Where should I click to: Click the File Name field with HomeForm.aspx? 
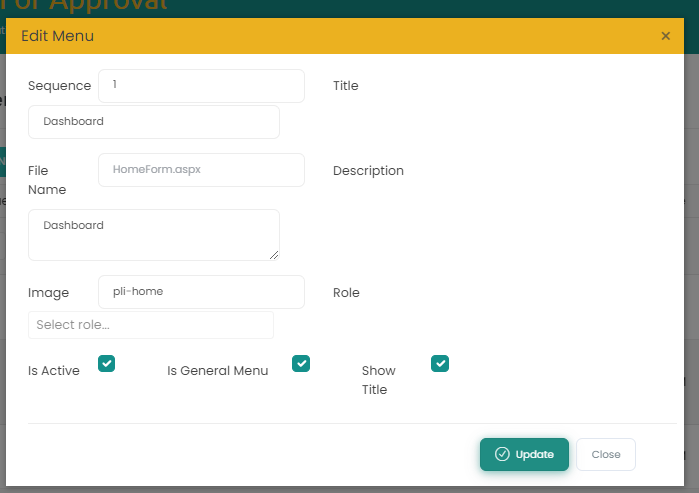(x=201, y=170)
